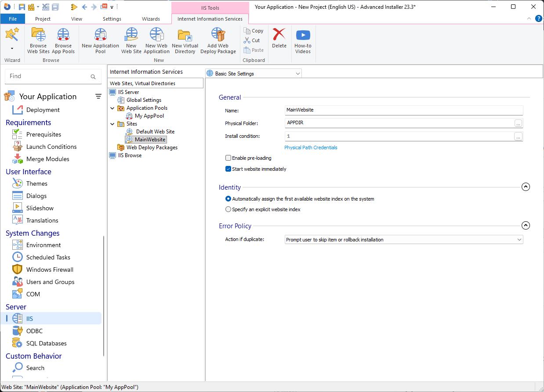Open Help via the question mark icon
Viewport: 544px width, 392px height.
click(539, 18)
